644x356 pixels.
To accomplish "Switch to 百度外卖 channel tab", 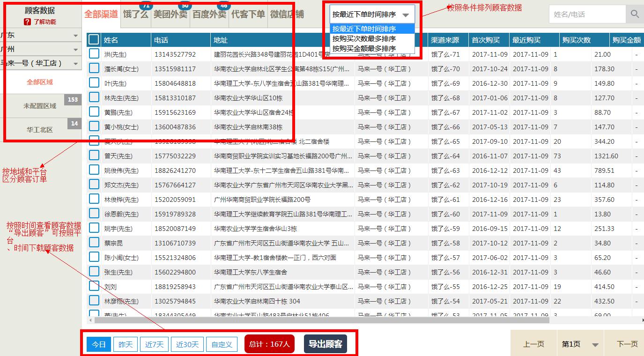I will 209,14.
